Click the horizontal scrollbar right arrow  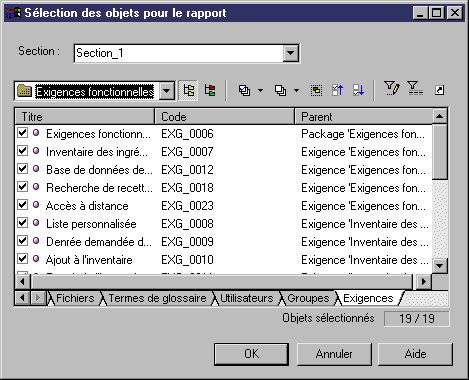[x=423, y=282]
